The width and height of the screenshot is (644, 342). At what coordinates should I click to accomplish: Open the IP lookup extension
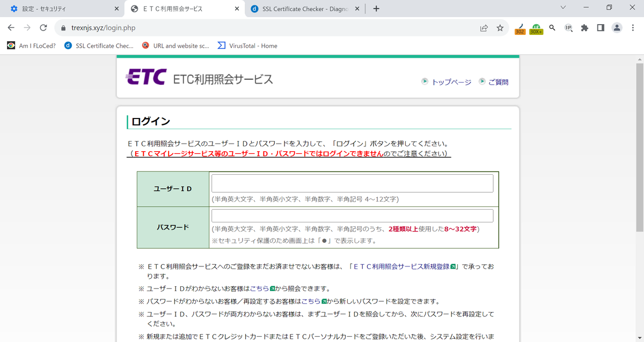point(568,28)
